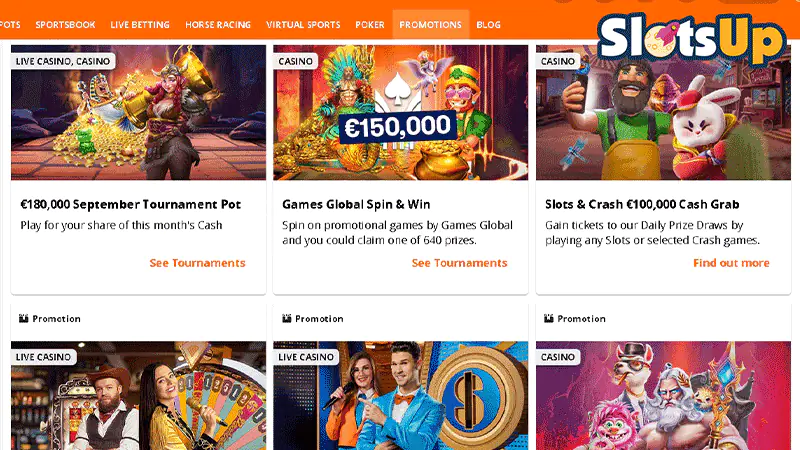
Task: Click See Tournaments under Games Global Spin & Win
Action: tap(460, 263)
